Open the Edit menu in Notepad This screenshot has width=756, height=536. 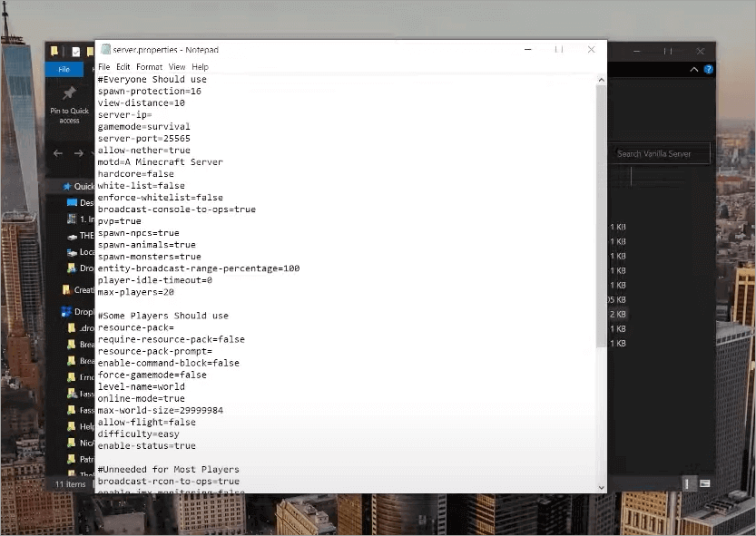pyautogui.click(x=123, y=67)
